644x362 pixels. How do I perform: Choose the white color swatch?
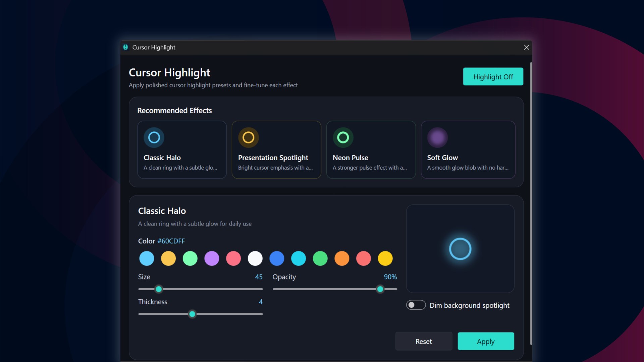[255, 258]
